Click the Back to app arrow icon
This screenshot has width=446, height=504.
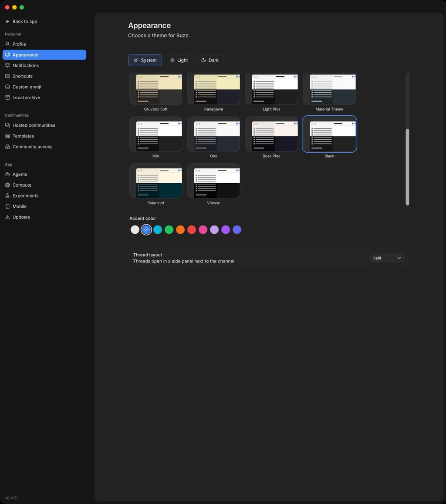[7, 21]
